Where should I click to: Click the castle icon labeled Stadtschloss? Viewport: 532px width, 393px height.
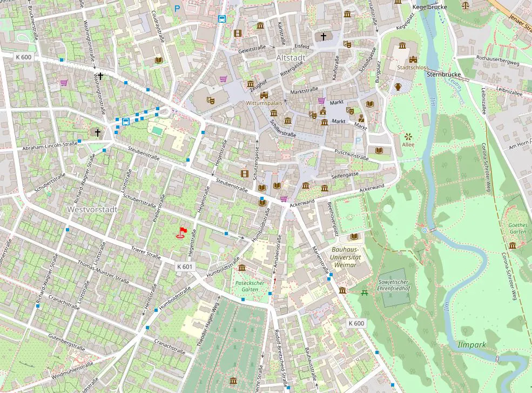[413, 59]
